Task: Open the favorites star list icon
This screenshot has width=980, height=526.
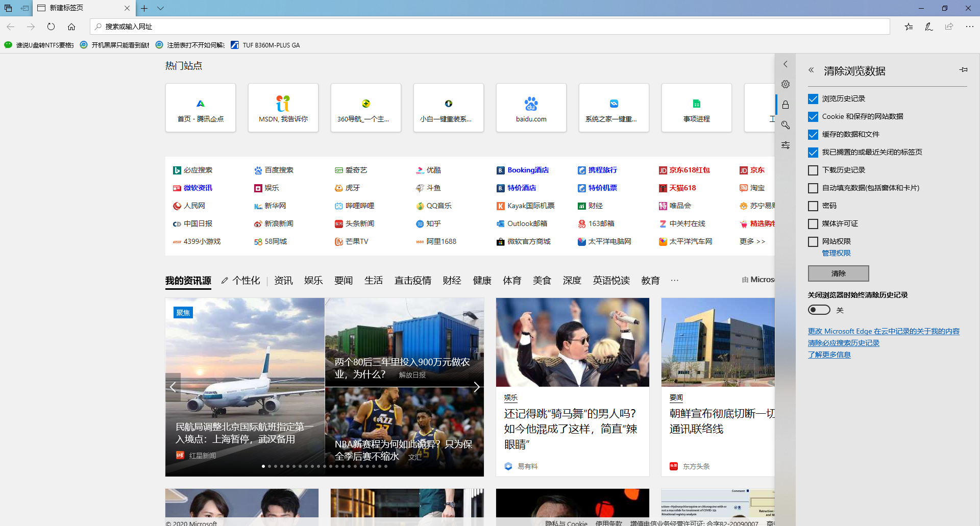Action: (909, 27)
